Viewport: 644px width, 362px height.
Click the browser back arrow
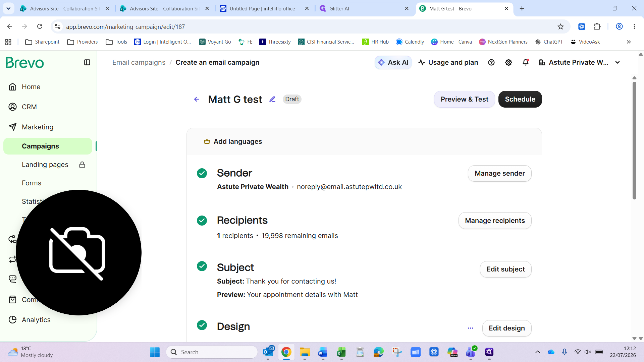[10, 26]
